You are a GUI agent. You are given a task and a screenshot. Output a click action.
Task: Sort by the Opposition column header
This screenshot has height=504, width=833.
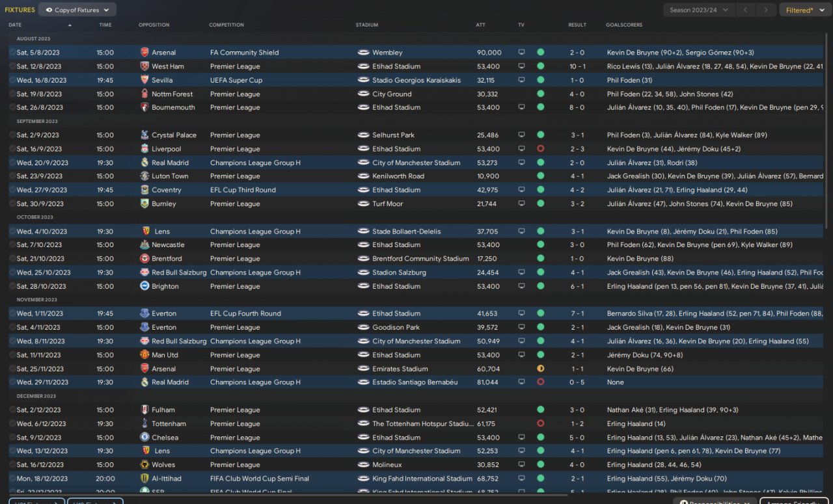coord(154,25)
